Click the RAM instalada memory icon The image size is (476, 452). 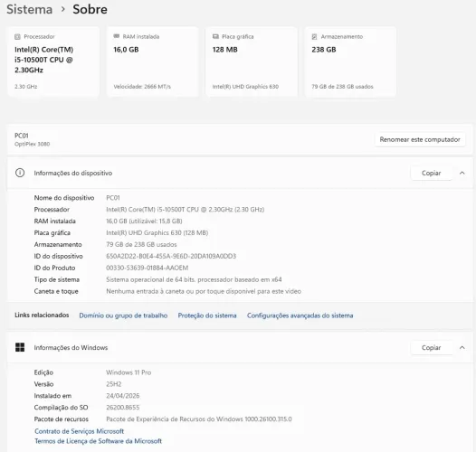pyautogui.click(x=116, y=36)
